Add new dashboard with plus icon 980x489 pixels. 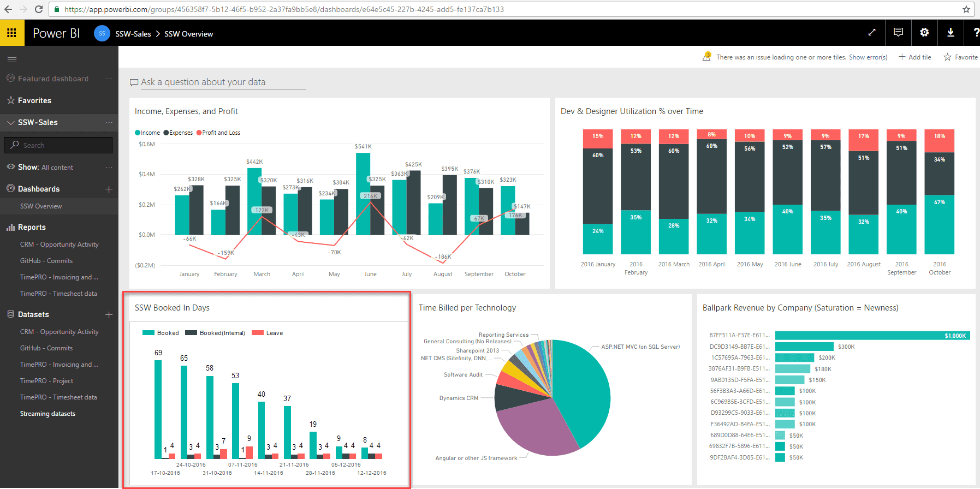(109, 189)
